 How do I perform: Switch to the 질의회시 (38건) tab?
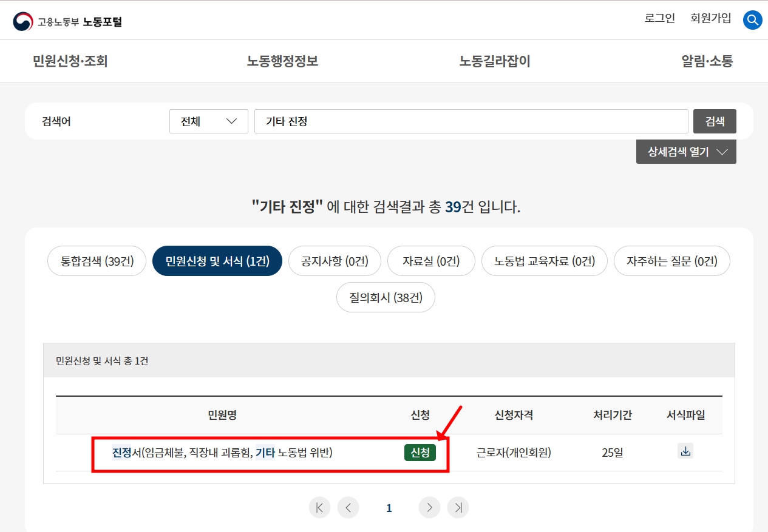[x=385, y=297]
